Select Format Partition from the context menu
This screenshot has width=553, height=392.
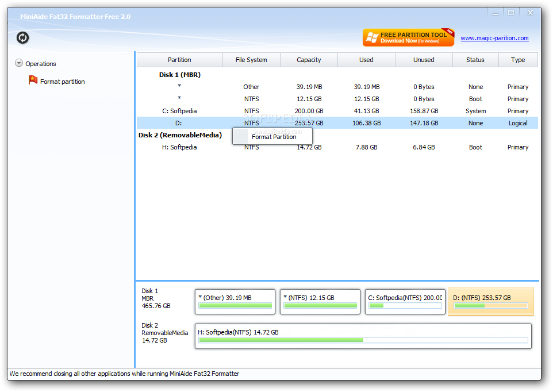[272, 137]
